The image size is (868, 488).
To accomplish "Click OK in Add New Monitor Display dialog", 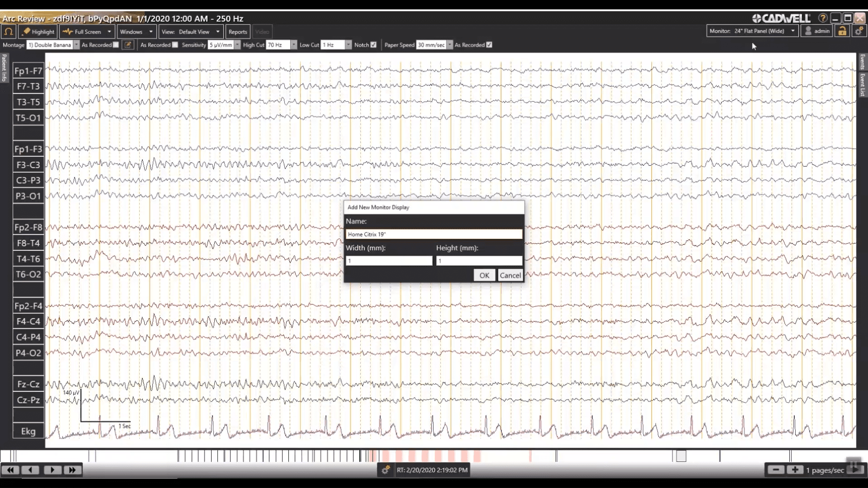I will click(x=484, y=275).
